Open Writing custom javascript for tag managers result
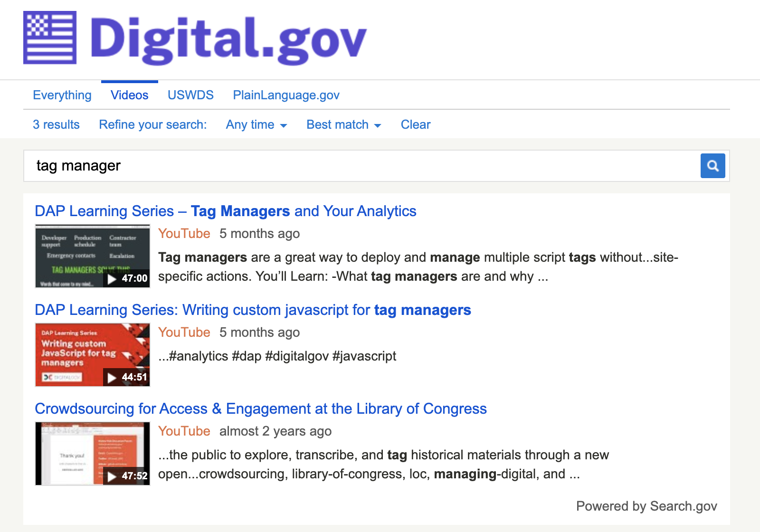This screenshot has height=532, width=760. pyautogui.click(x=253, y=310)
